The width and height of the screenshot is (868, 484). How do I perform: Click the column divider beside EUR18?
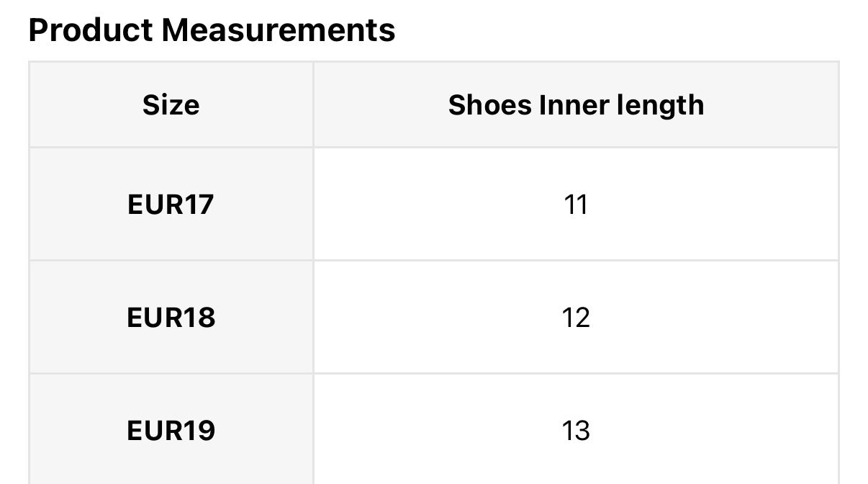pos(313,318)
